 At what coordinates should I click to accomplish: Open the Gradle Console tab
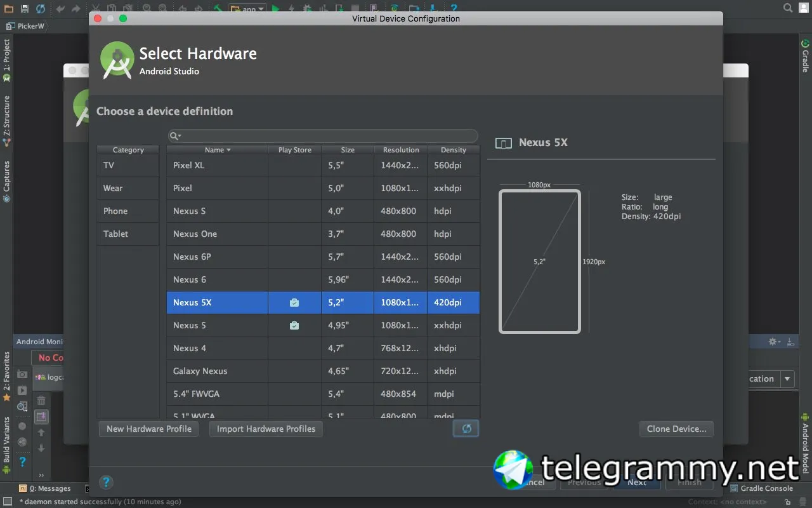(761, 488)
